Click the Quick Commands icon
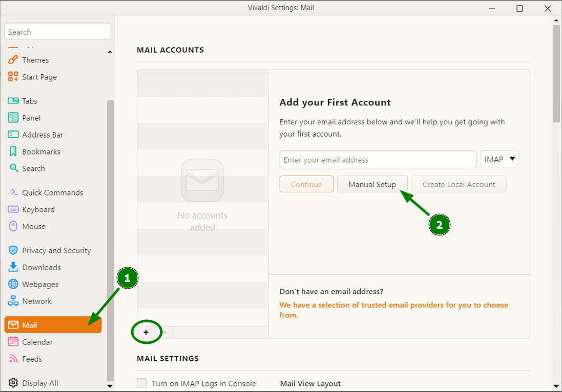 click(x=13, y=192)
